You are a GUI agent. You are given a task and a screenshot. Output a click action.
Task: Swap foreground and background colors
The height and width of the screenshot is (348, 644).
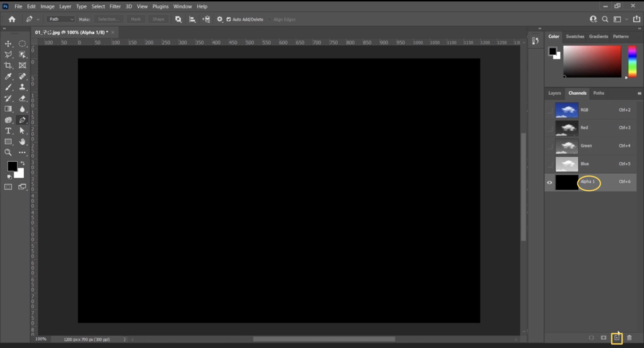(x=22, y=164)
